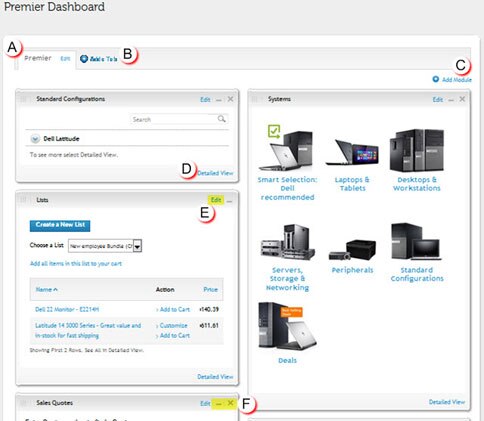Open Detailed View for Standard Configurations
Screen dimensions: 484x421
(x=215, y=173)
